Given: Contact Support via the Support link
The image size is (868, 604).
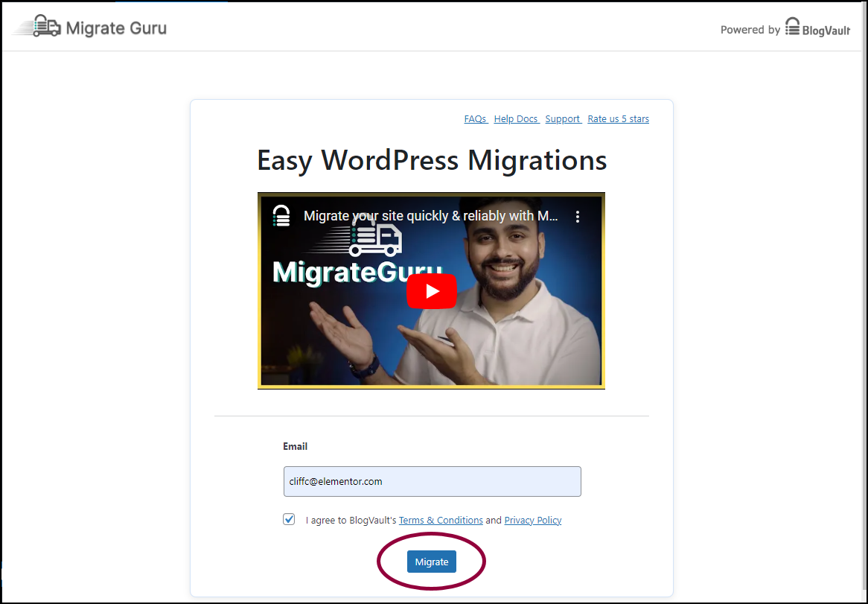Looking at the screenshot, I should click(x=563, y=118).
